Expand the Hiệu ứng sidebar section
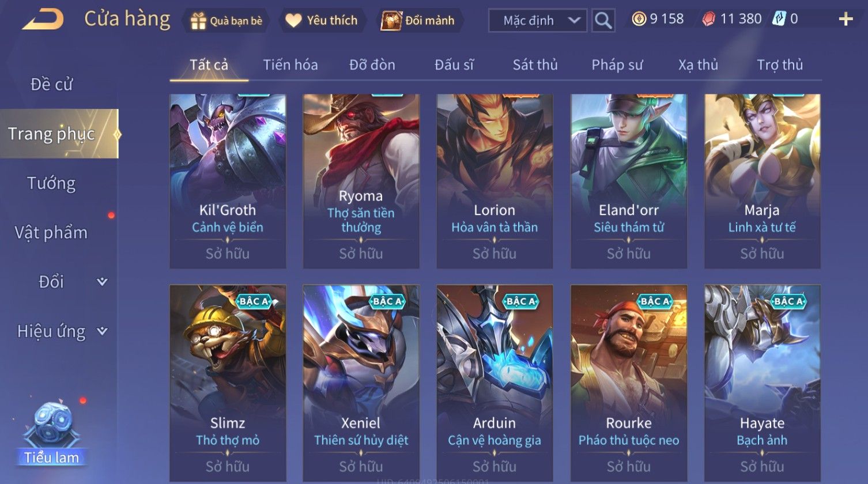The image size is (868, 484). [102, 331]
